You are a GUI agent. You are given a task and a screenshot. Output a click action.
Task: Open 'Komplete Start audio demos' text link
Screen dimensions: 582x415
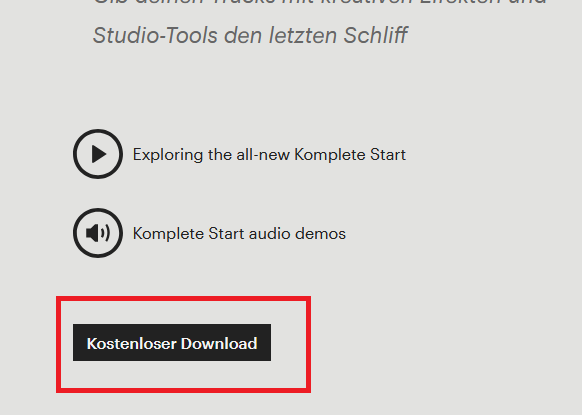[x=239, y=234]
